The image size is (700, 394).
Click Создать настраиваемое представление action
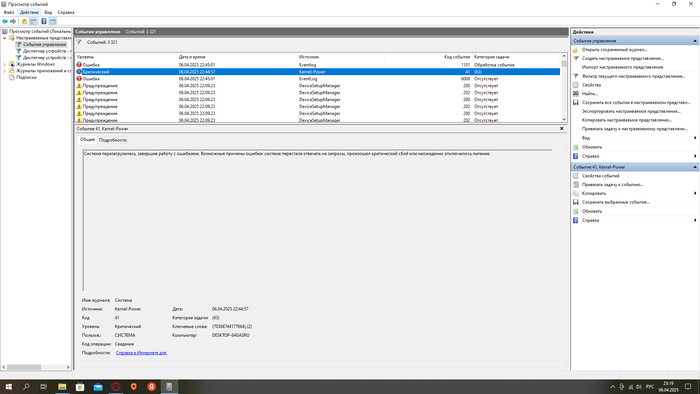pos(622,58)
